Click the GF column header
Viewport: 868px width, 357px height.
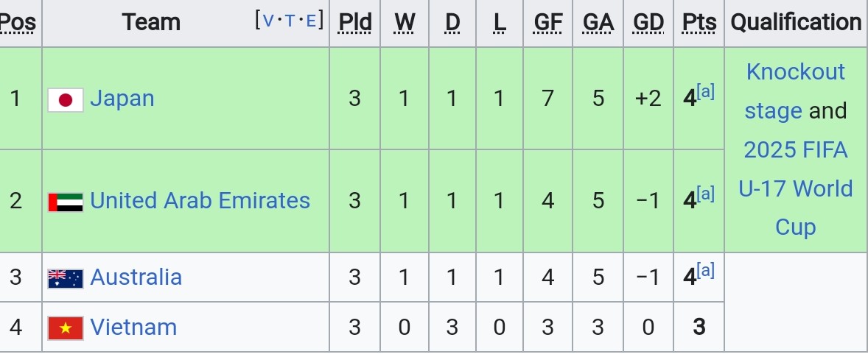click(x=548, y=23)
